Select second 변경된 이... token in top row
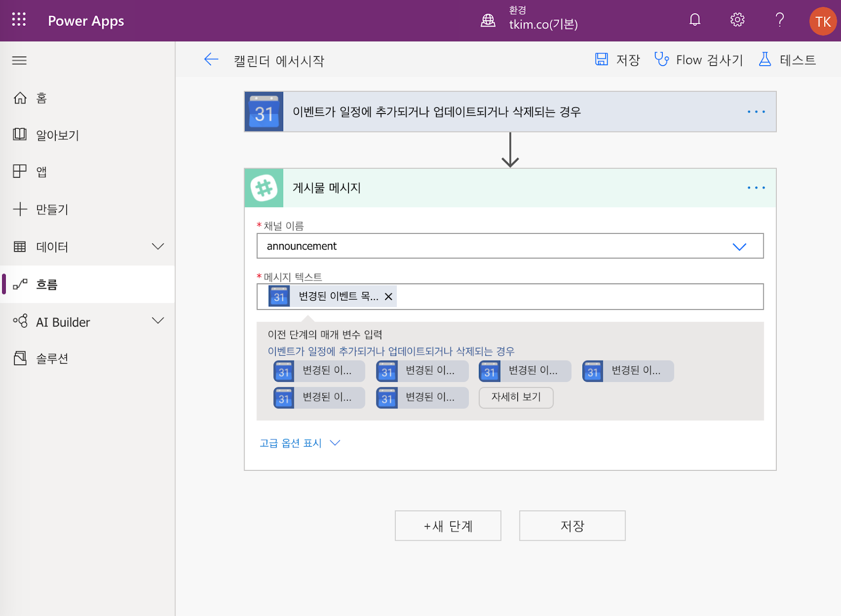841x616 pixels. 422,371
